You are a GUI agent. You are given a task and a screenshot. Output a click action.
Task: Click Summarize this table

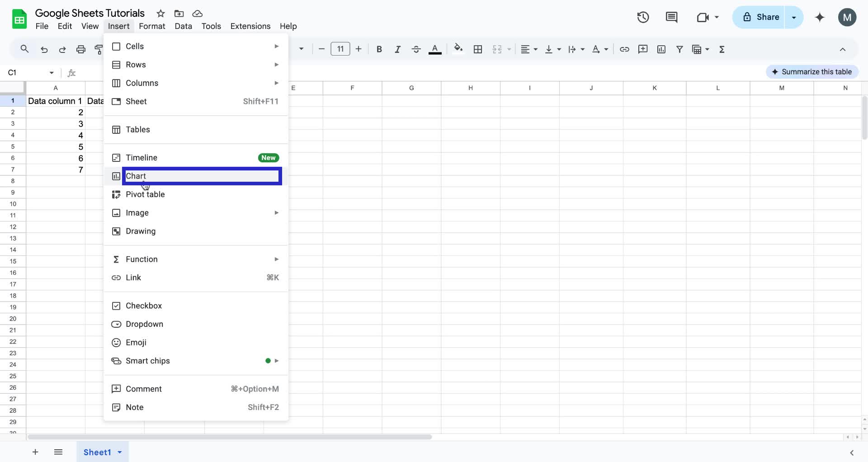(x=812, y=71)
